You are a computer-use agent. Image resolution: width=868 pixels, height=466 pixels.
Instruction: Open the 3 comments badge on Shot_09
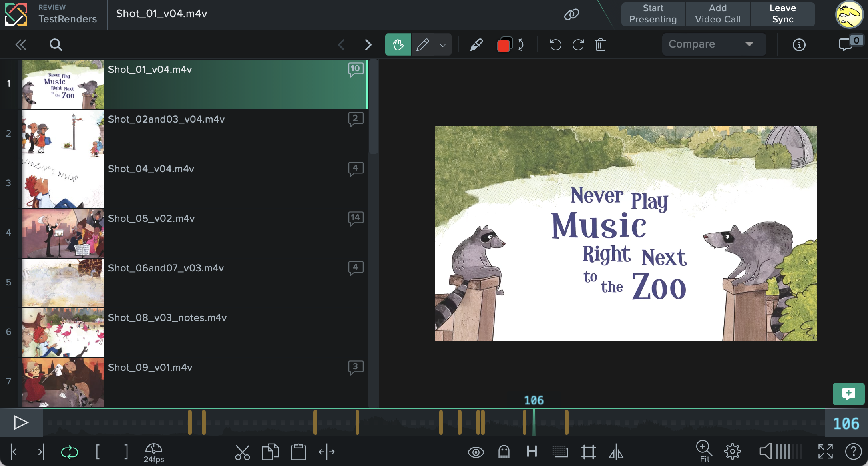[x=356, y=368]
